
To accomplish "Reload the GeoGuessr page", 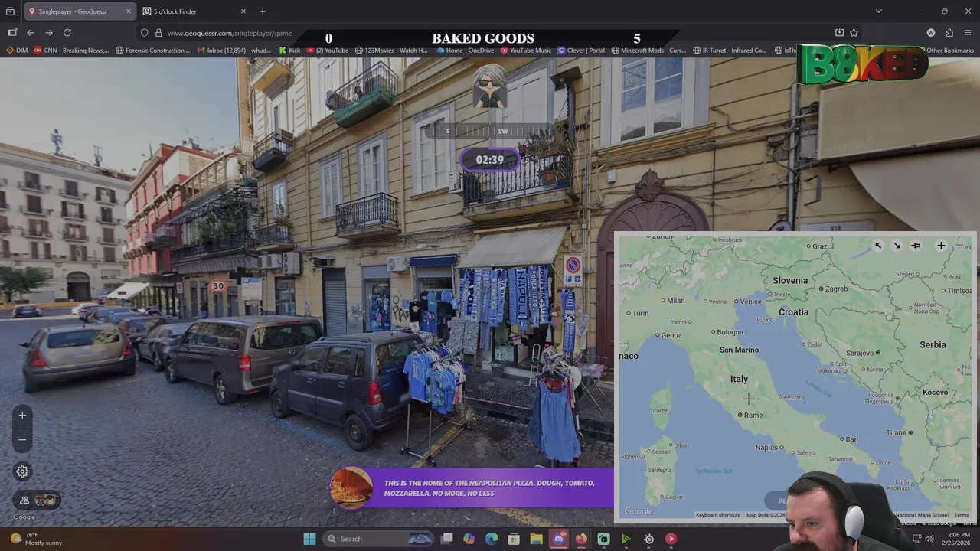I will tap(67, 33).
